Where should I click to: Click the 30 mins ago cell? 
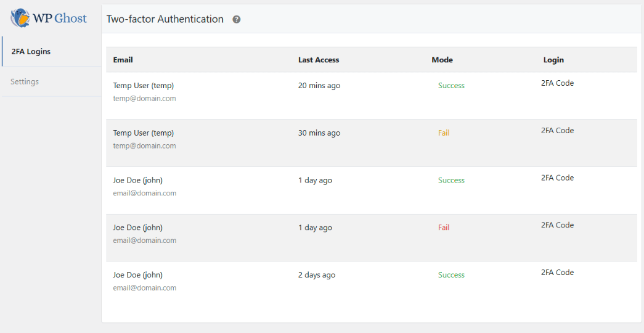click(x=319, y=133)
